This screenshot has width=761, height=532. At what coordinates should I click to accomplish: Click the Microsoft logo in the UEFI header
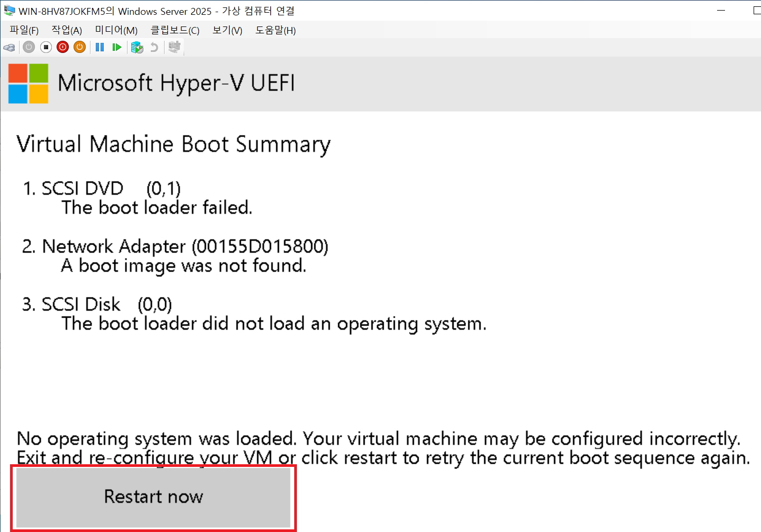coord(29,84)
